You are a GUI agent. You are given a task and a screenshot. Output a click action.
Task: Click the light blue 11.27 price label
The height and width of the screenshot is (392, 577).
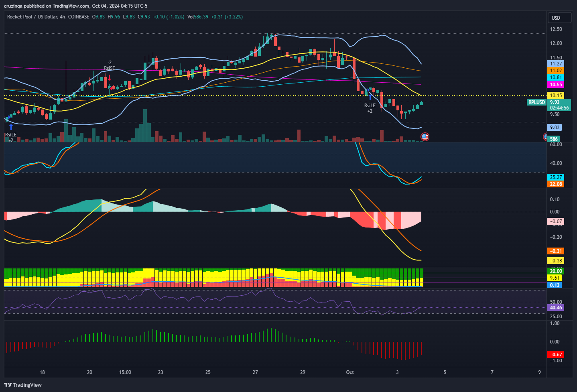[x=556, y=64]
